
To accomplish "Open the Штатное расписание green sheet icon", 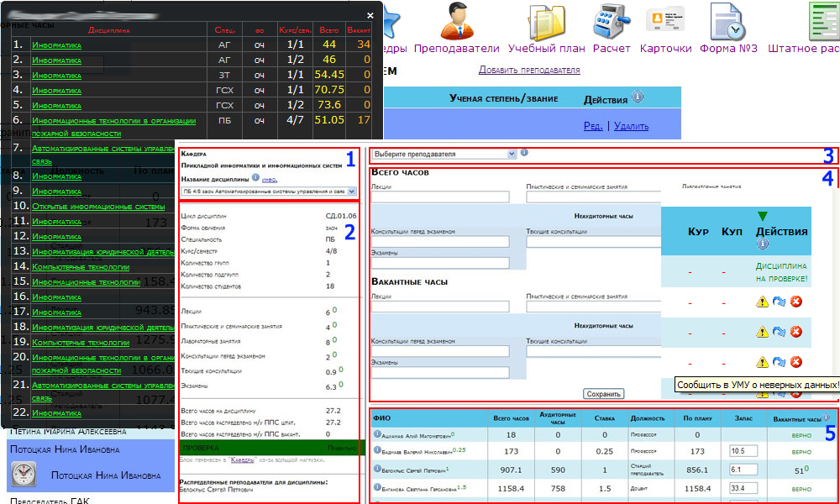I will 824,20.
